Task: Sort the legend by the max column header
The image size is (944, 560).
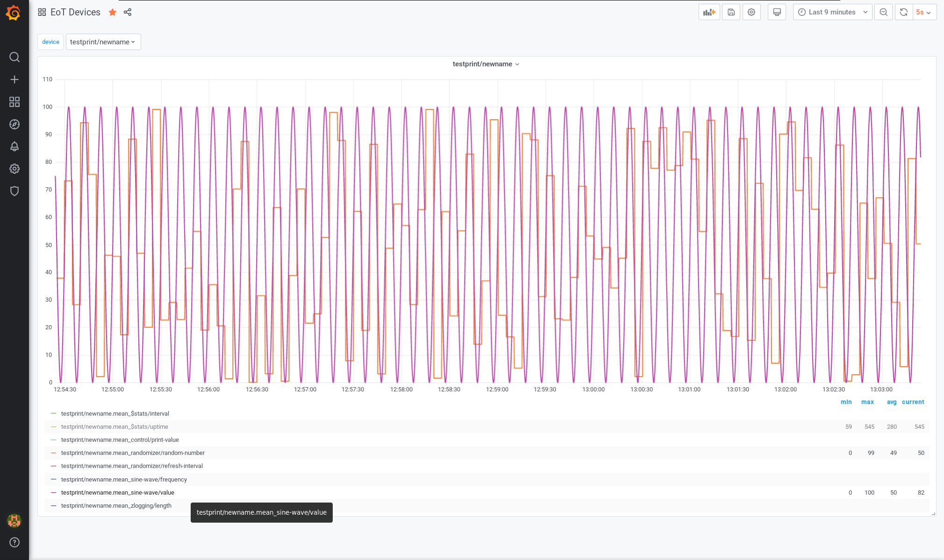Action: tap(867, 402)
